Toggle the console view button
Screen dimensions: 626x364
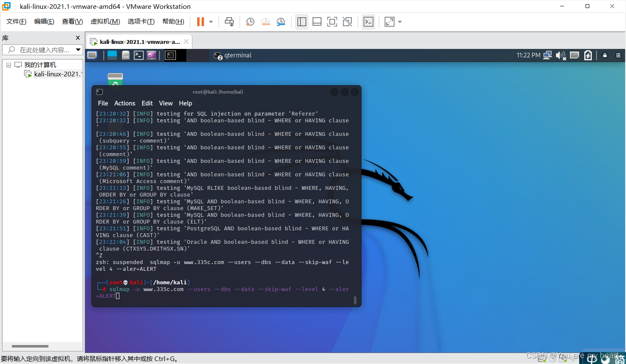coord(368,22)
